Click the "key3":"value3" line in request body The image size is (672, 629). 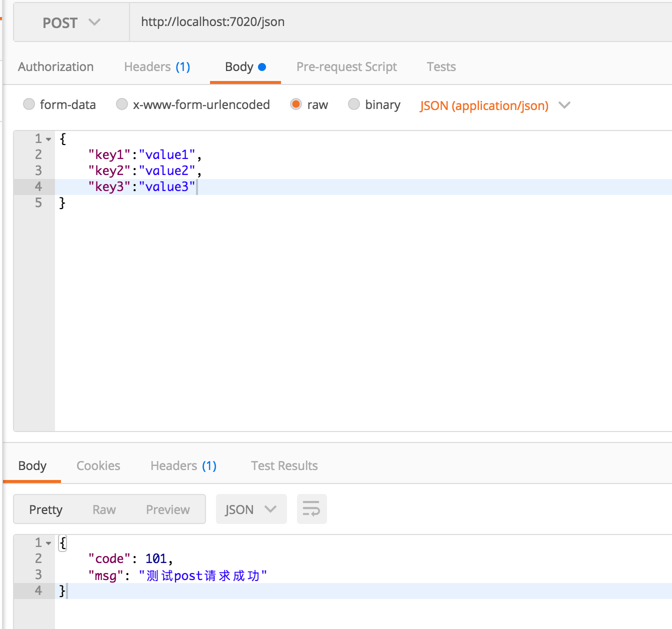(142, 186)
